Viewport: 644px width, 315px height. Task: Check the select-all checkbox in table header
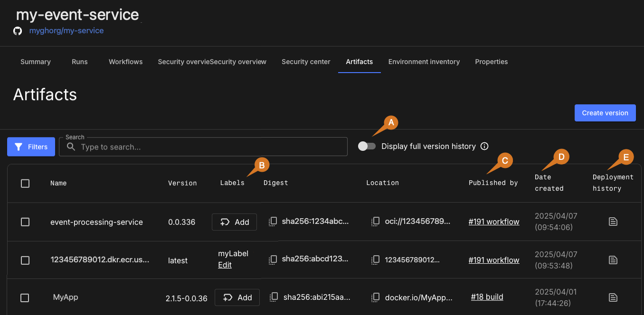[25, 183]
